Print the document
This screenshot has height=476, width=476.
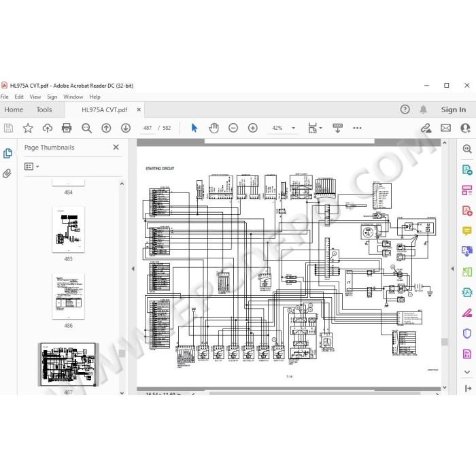click(67, 128)
